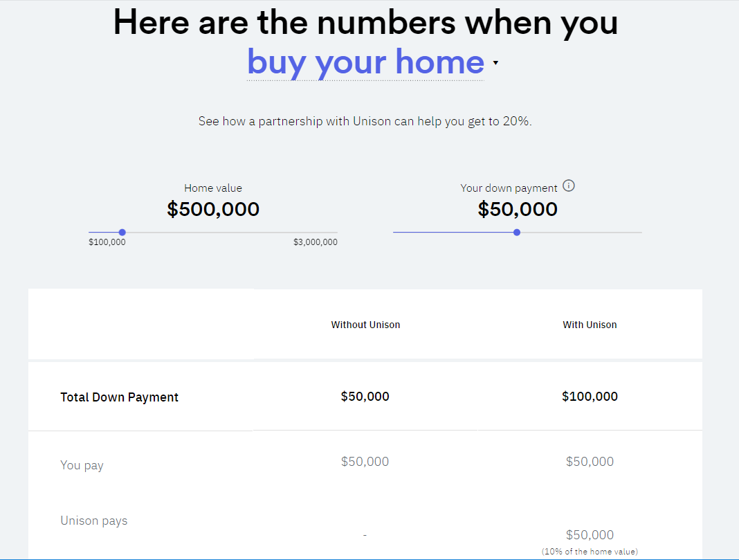Click right end of home value track
This screenshot has width=739, height=560.
coord(335,233)
